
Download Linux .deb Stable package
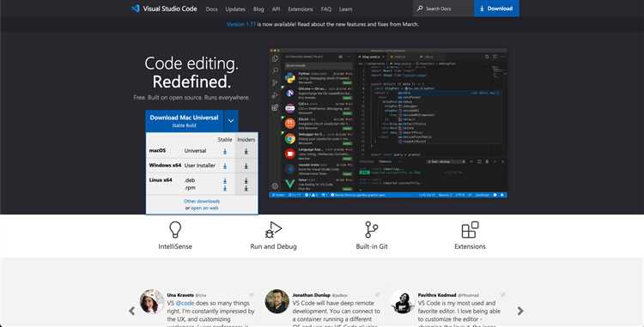[225, 181]
